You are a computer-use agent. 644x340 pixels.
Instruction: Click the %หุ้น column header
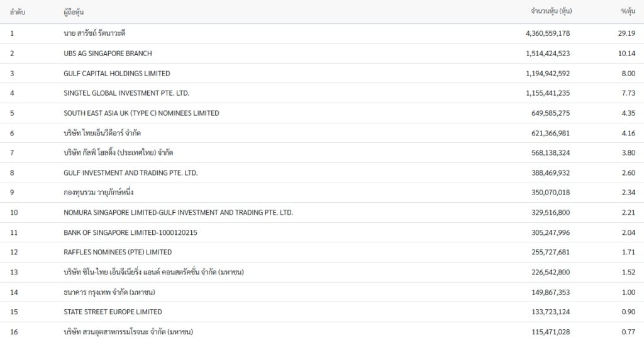click(628, 11)
